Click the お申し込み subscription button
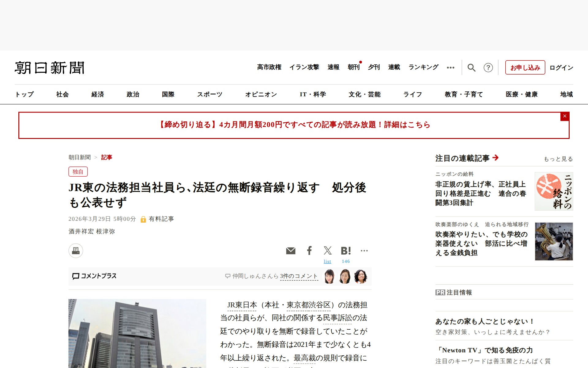Screen dimensions: 588x368 [525, 68]
